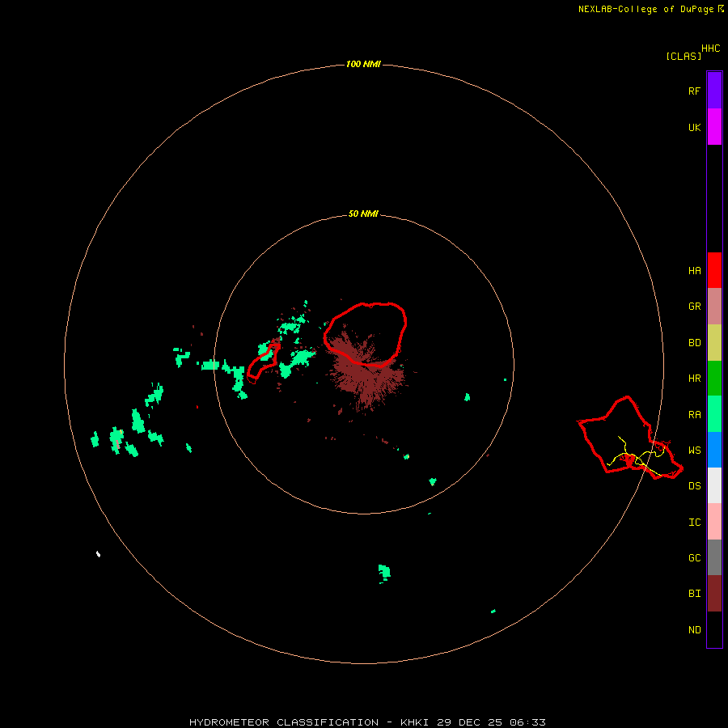The height and width of the screenshot is (728, 728).
Task: Click the ND legend label
Action: tap(694, 630)
